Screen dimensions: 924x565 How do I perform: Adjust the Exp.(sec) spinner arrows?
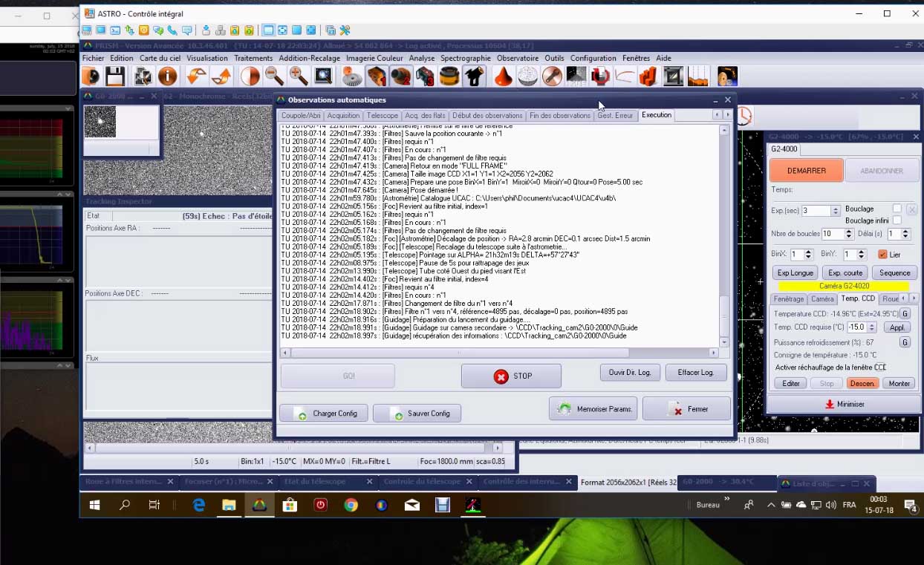(x=836, y=211)
